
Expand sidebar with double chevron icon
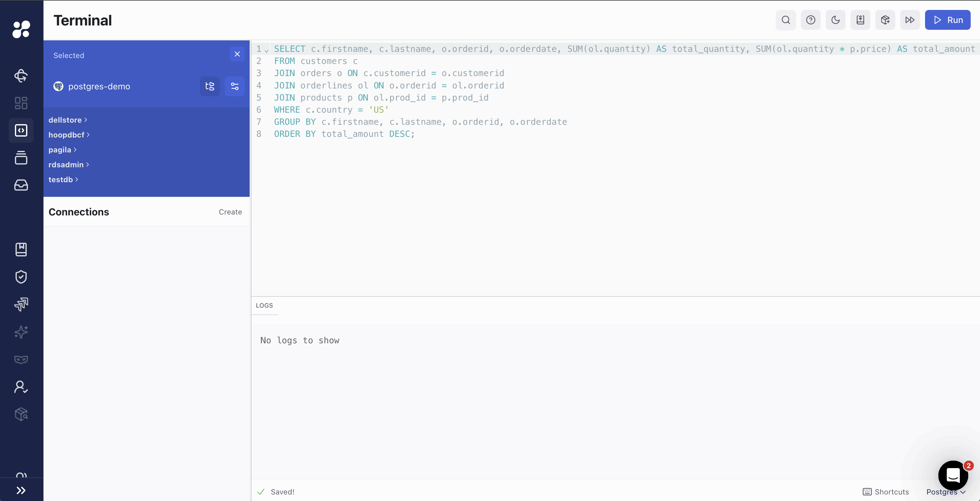click(x=21, y=490)
